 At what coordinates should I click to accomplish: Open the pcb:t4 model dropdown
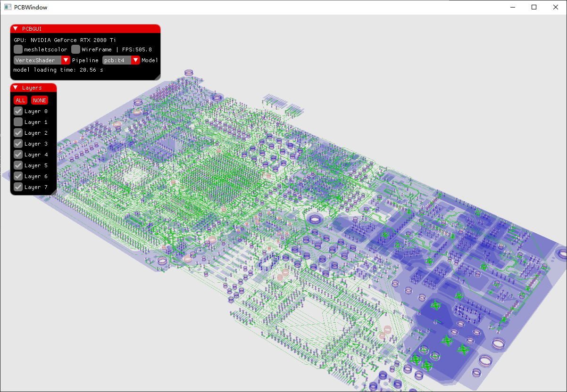tap(121, 60)
